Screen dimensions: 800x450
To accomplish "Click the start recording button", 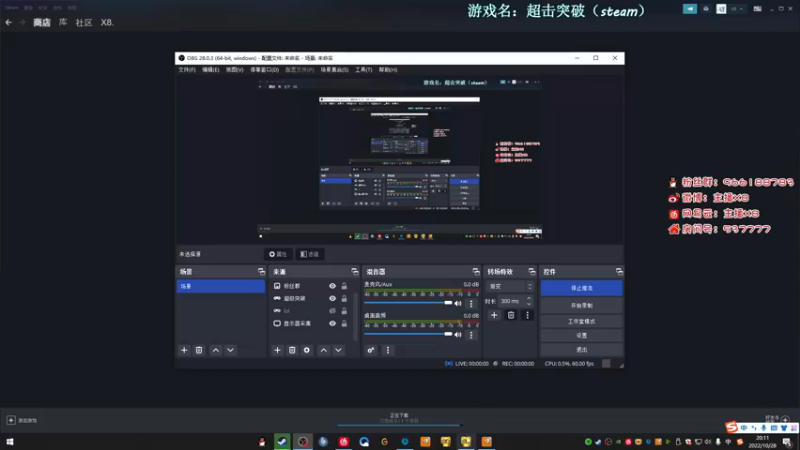I will [582, 306].
